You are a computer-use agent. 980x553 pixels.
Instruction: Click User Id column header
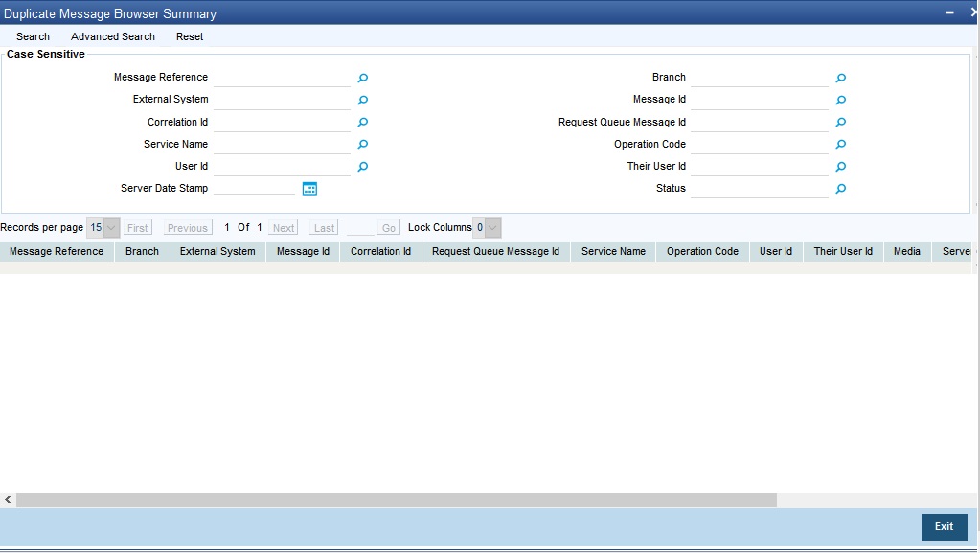(x=776, y=251)
